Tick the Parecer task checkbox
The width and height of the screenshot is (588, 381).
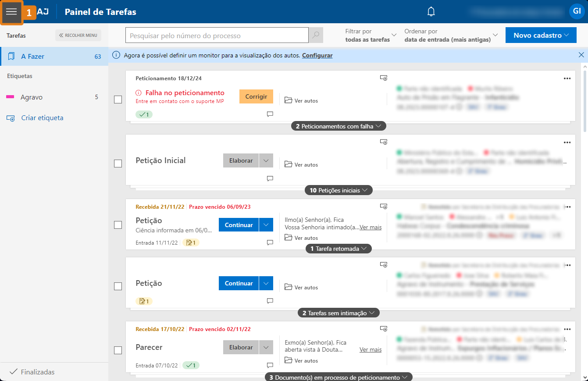tap(118, 350)
